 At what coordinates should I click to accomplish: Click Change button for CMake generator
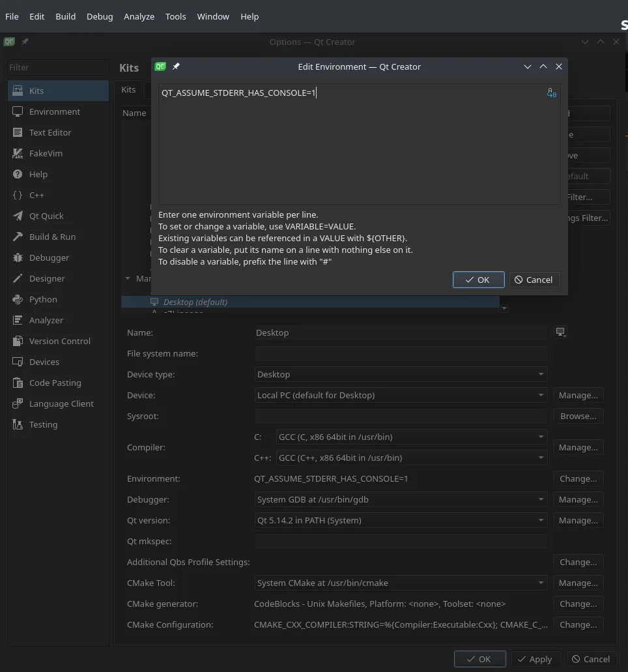click(x=578, y=604)
